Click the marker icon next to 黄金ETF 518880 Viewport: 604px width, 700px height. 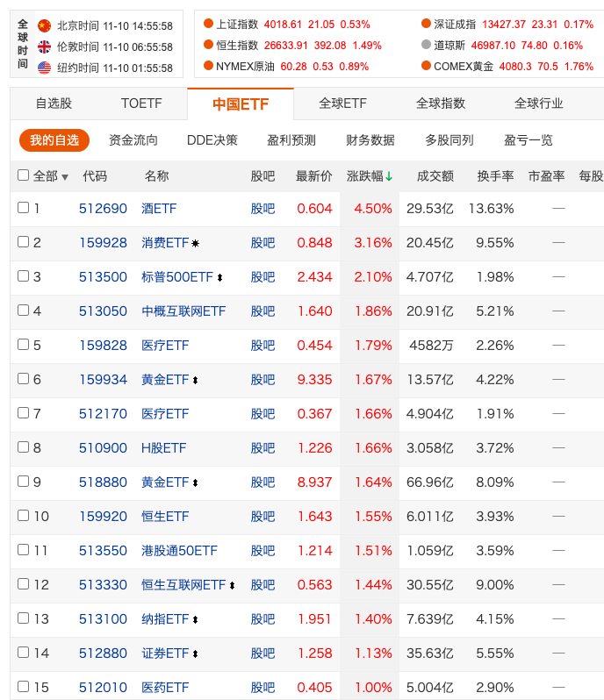(195, 483)
